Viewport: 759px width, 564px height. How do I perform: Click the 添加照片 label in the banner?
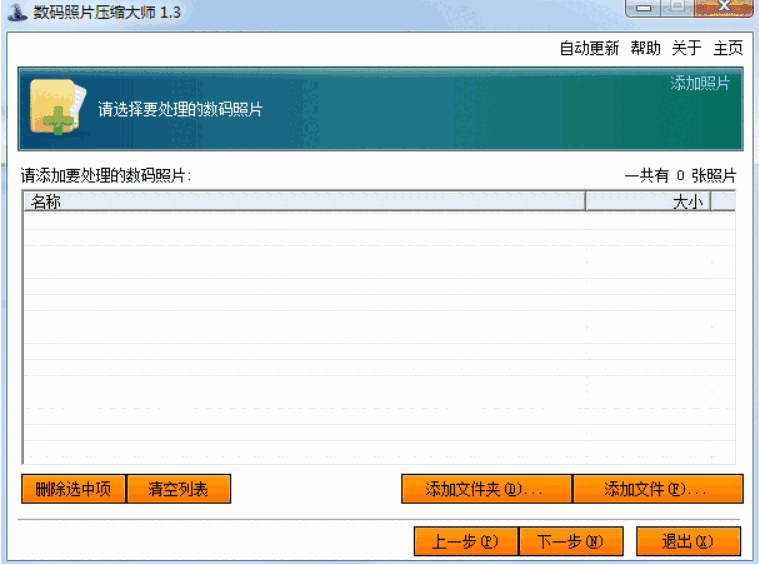click(x=700, y=83)
